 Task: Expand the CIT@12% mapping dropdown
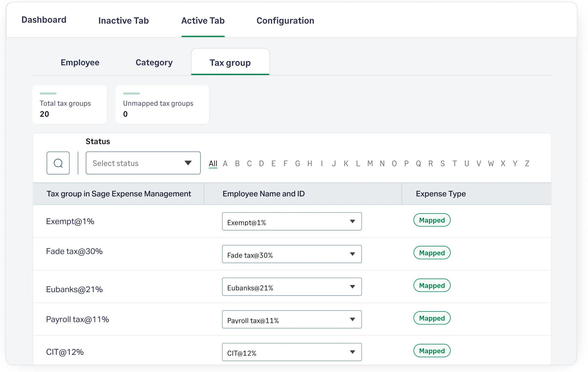coord(292,352)
